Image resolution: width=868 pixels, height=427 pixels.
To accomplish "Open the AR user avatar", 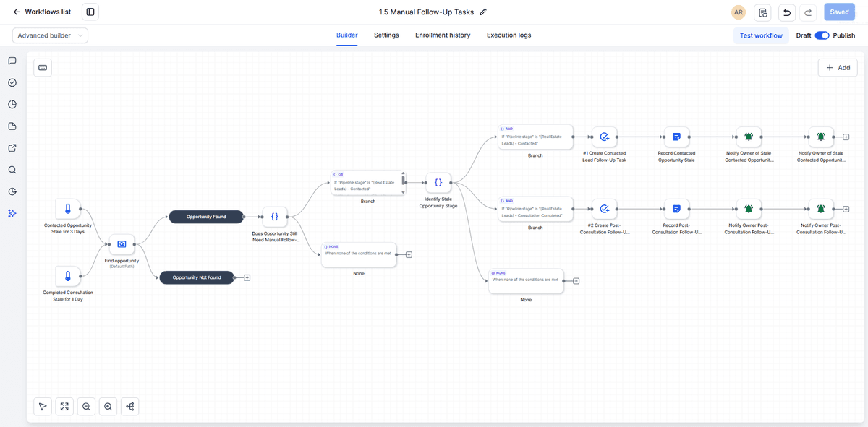I will 739,12.
